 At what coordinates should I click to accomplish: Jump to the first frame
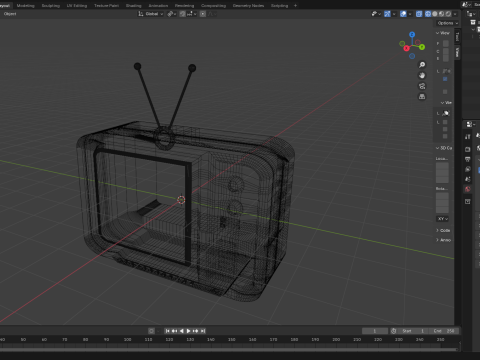click(167, 331)
